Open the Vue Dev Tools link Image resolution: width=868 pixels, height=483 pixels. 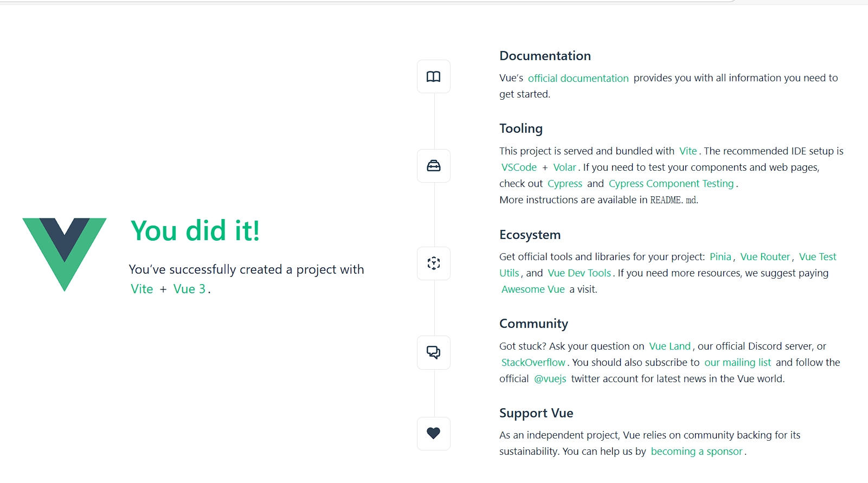579,273
